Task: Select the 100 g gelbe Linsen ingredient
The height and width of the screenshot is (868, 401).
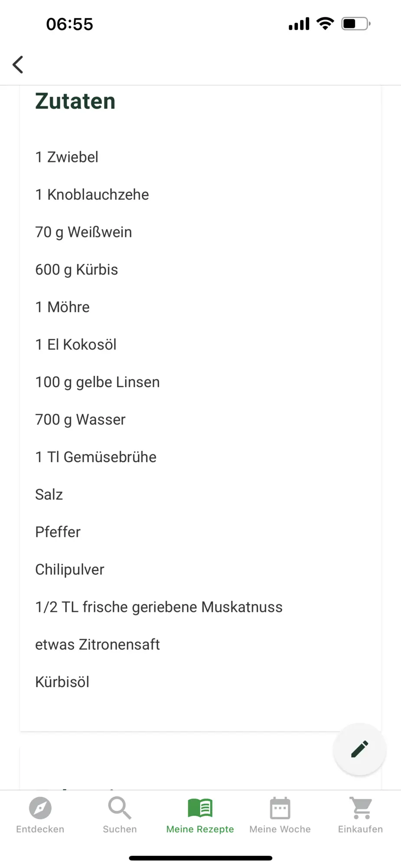Action: tap(98, 382)
